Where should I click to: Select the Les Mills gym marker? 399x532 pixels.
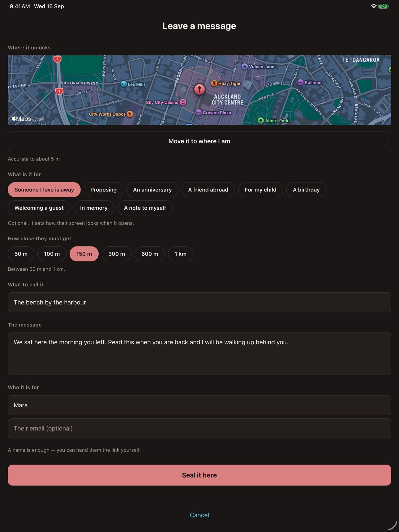(123, 84)
